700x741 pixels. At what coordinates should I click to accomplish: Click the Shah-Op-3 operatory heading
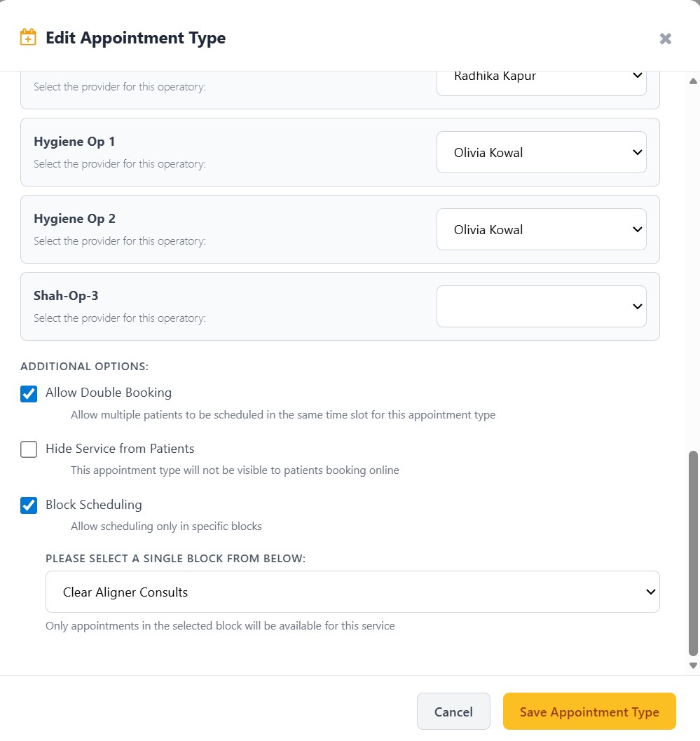pyautogui.click(x=66, y=296)
